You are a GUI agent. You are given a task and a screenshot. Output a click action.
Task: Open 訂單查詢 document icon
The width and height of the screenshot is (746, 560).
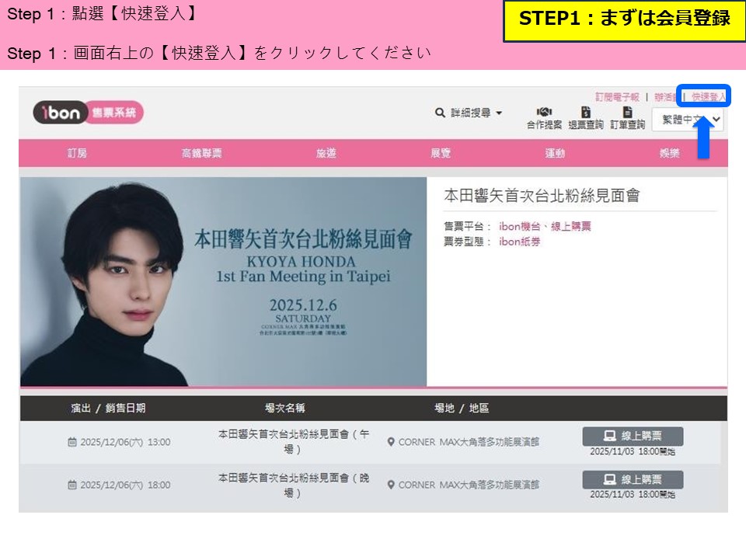[x=628, y=112]
